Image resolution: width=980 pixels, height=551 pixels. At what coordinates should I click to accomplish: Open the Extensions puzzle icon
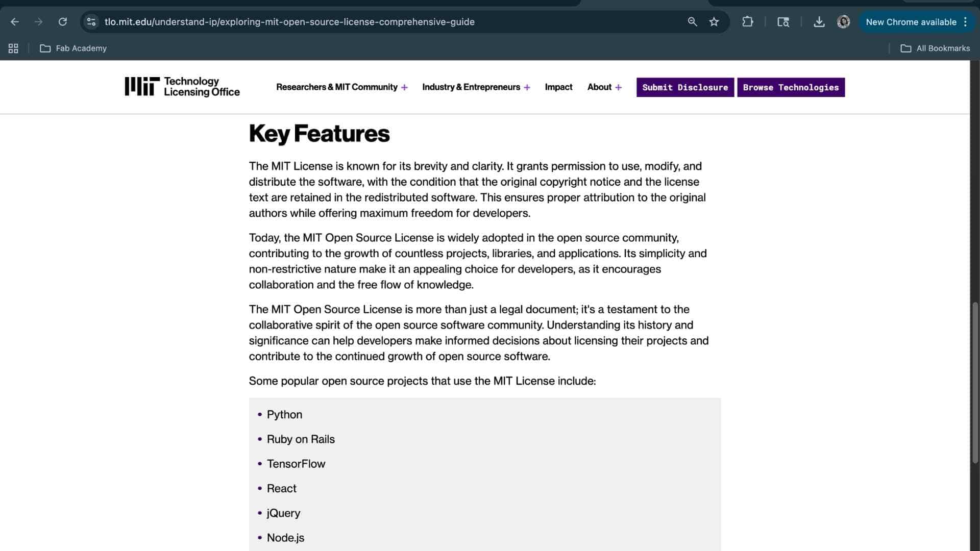748,22
